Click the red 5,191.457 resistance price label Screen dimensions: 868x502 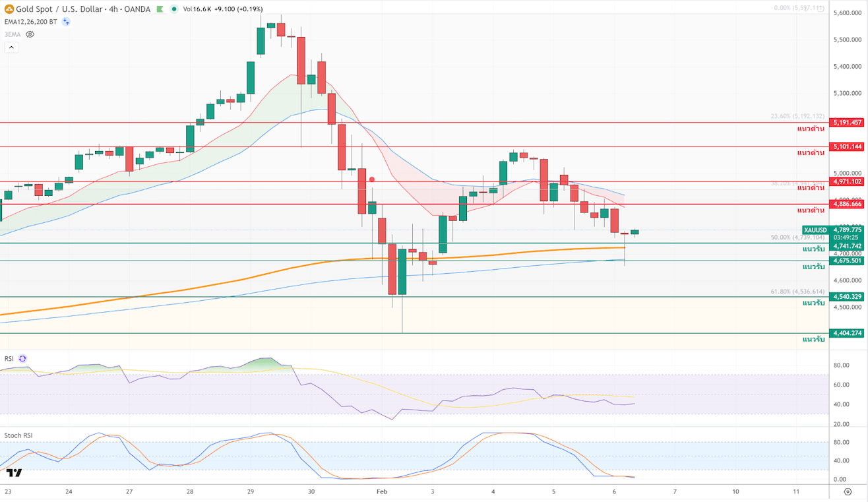(x=847, y=123)
